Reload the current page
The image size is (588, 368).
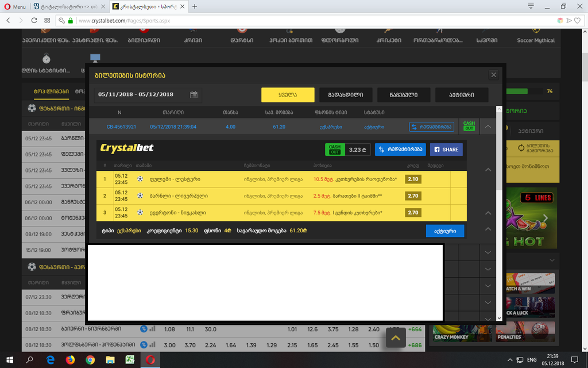(x=34, y=21)
